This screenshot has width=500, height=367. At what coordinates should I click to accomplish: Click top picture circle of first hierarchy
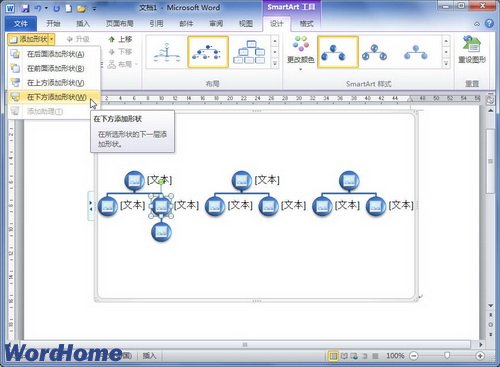(134, 181)
